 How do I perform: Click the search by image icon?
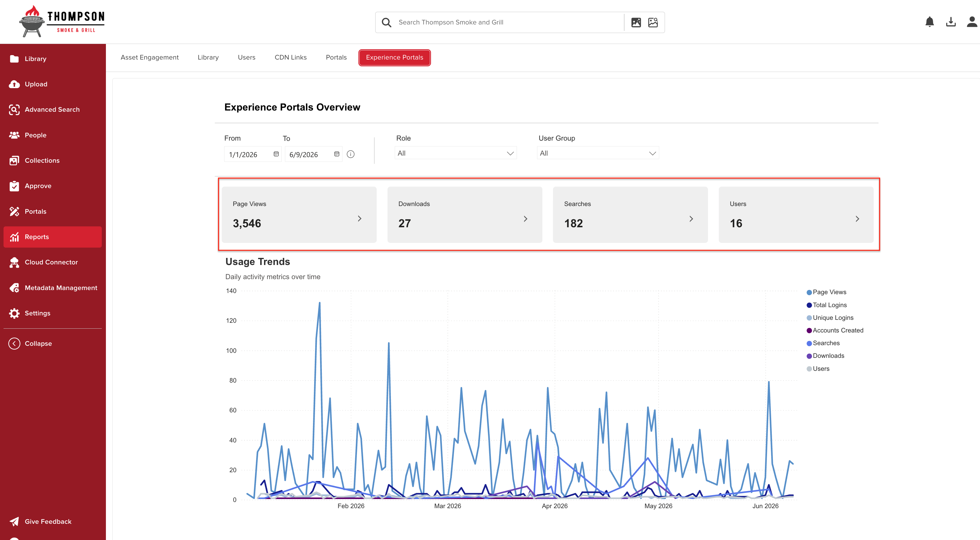click(x=653, y=22)
